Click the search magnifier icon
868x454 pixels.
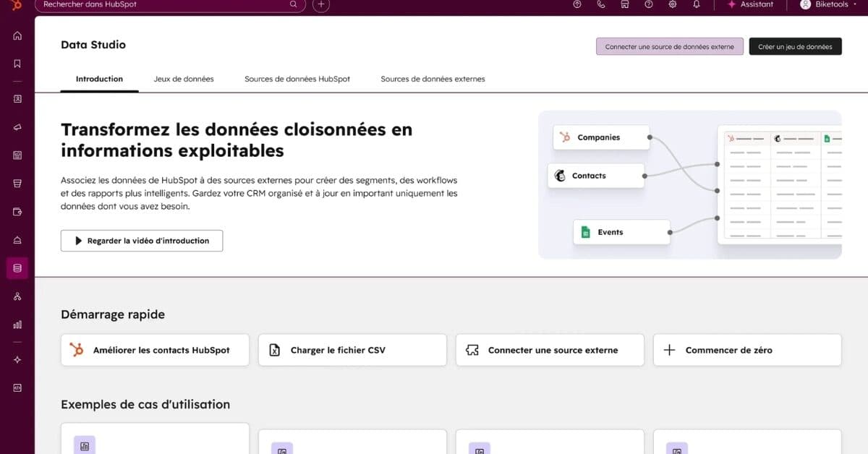coord(294,4)
